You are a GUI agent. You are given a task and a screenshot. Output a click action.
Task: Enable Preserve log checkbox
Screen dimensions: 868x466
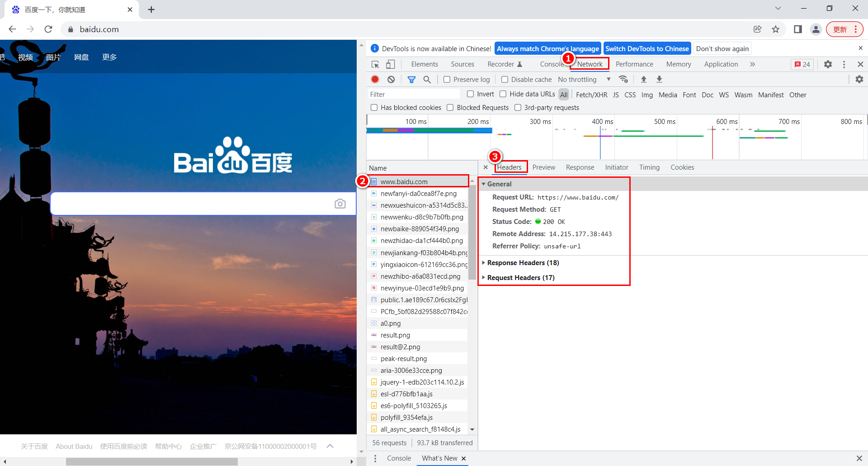447,79
